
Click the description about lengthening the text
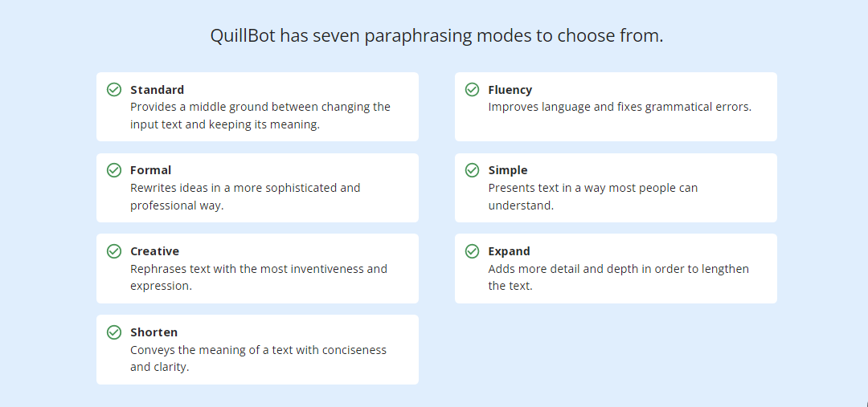pos(618,277)
